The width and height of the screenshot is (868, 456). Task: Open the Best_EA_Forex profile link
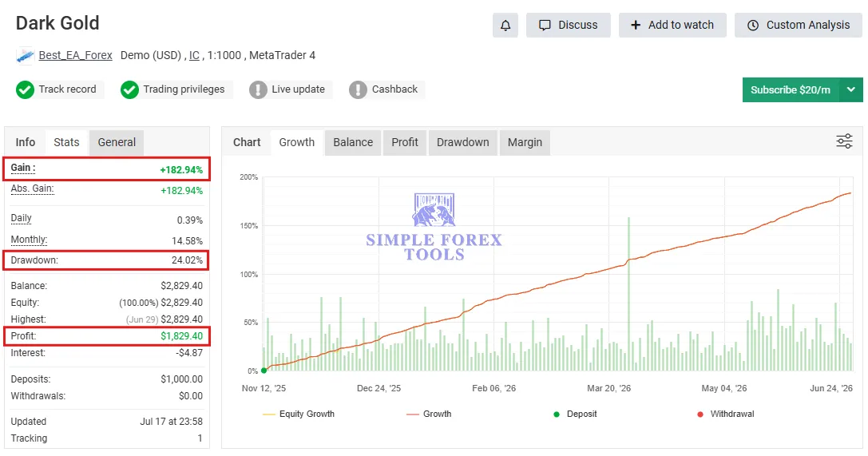[75, 55]
